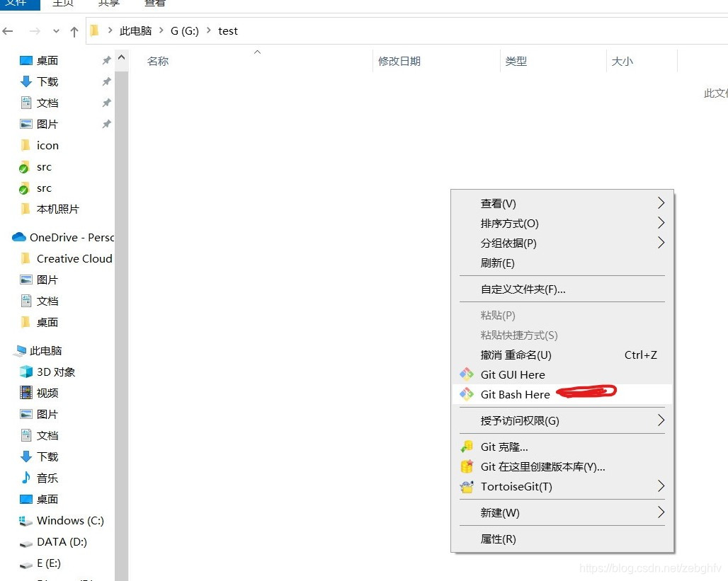Open pinned 图片 in Quick access
The image size is (728, 581).
click(x=47, y=125)
